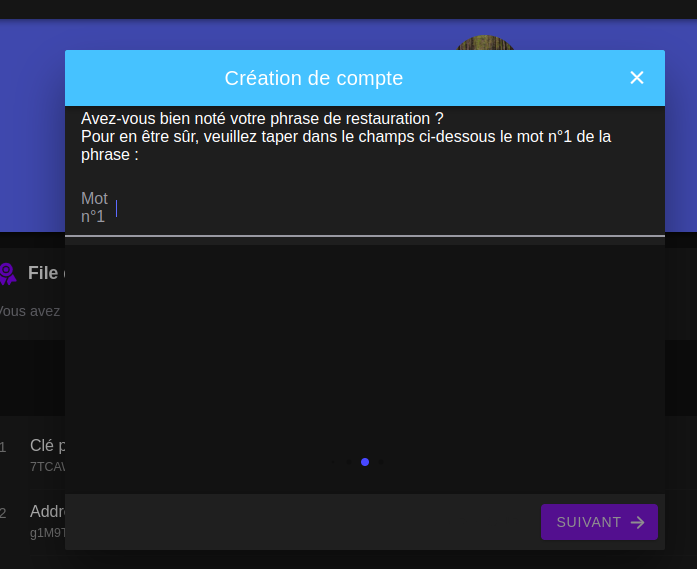This screenshot has height=569, width=697.
Task: Click the arrow icon on SUIVANT
Action: [637, 522]
